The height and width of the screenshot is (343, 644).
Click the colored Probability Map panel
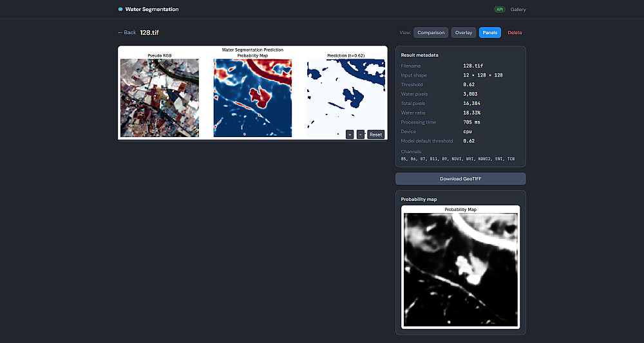pyautogui.click(x=252, y=98)
